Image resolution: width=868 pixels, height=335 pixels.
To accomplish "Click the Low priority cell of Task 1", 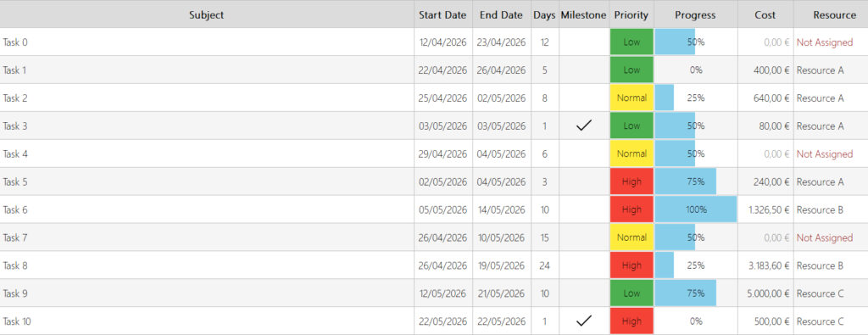I will pos(632,70).
